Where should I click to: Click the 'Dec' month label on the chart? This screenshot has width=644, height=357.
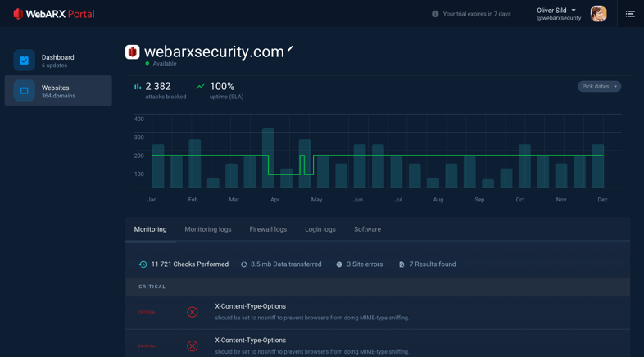602,200
